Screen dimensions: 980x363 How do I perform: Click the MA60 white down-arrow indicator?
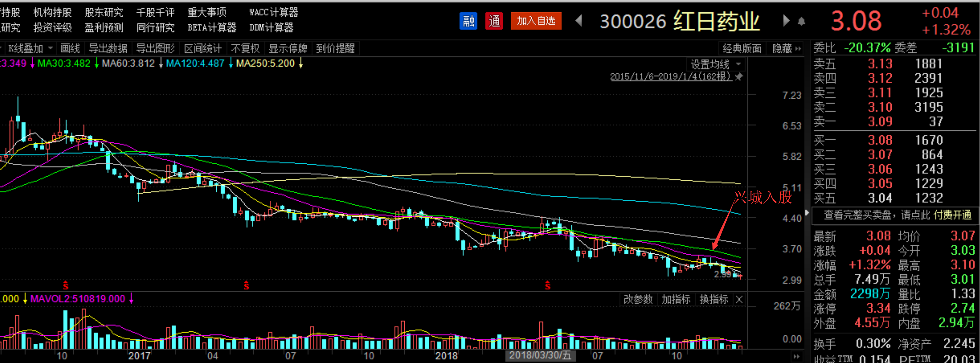pos(161,64)
